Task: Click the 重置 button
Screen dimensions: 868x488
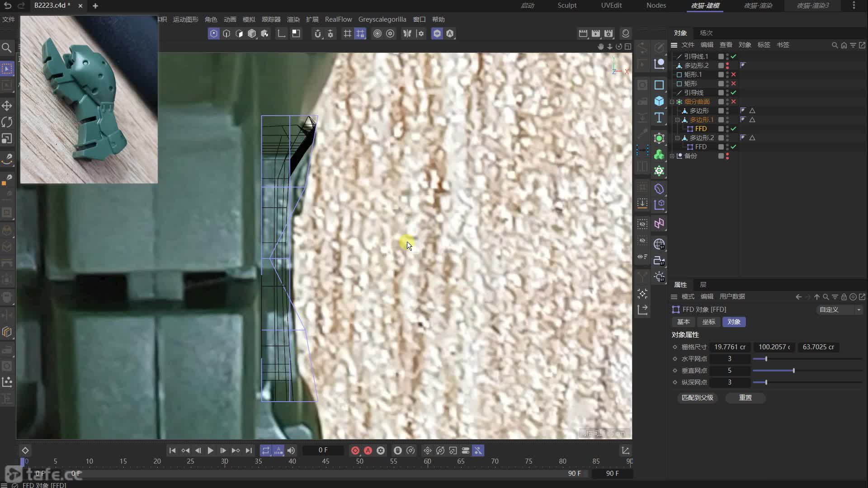Action: [745, 398]
